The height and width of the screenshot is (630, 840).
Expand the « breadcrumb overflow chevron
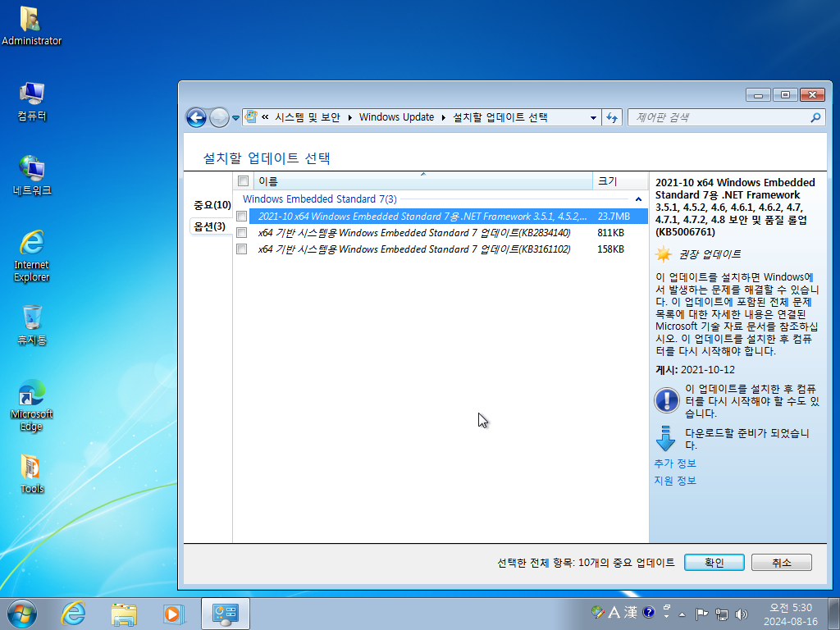pyautogui.click(x=265, y=116)
